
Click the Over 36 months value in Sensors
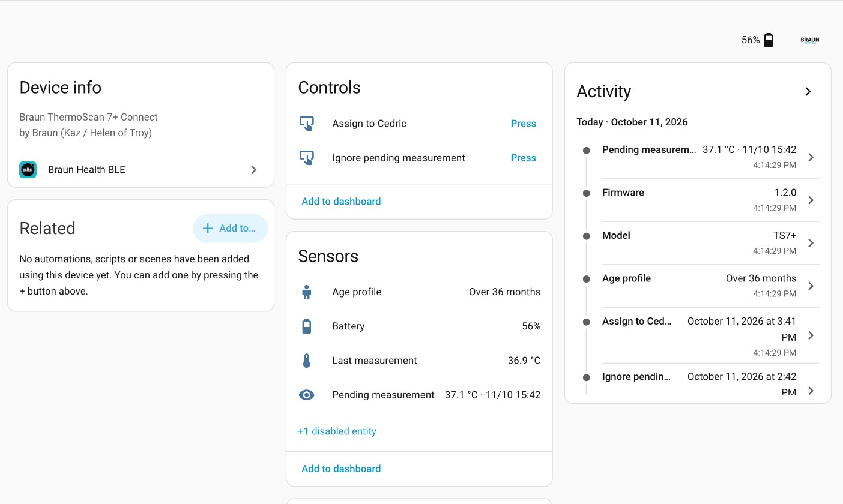click(x=504, y=292)
